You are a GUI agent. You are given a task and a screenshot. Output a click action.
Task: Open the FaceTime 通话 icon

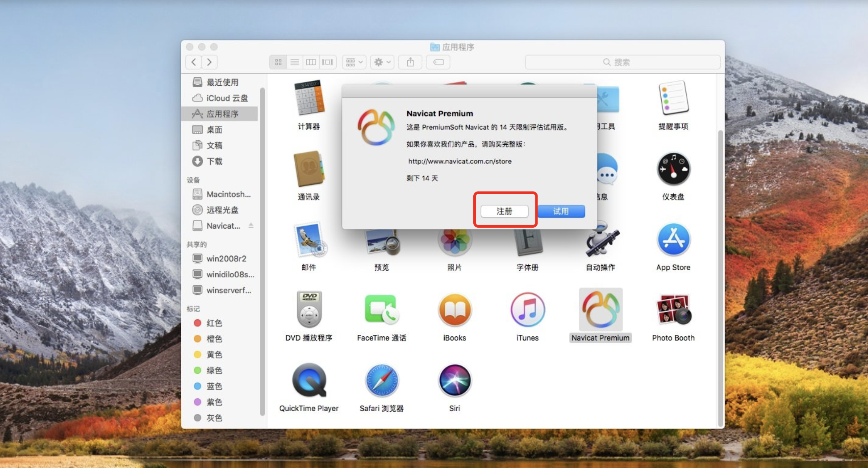[382, 309]
